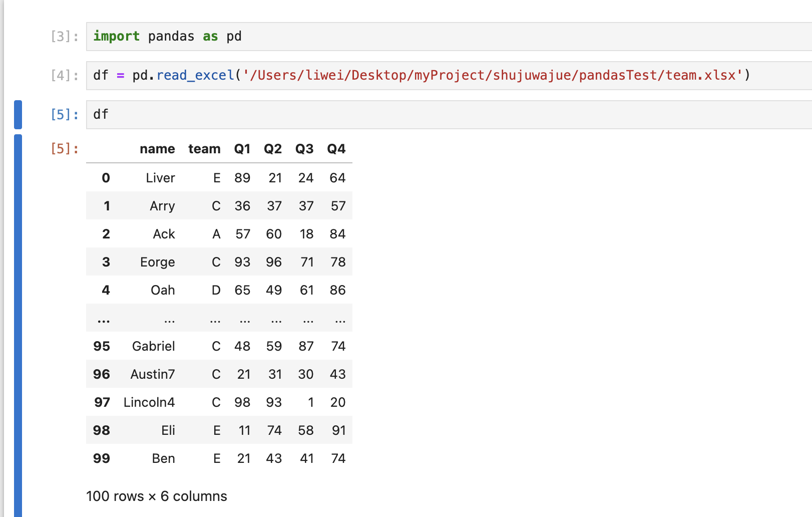The width and height of the screenshot is (812, 517).
Task: Click the name cell 'Eli'
Action: tap(168, 430)
